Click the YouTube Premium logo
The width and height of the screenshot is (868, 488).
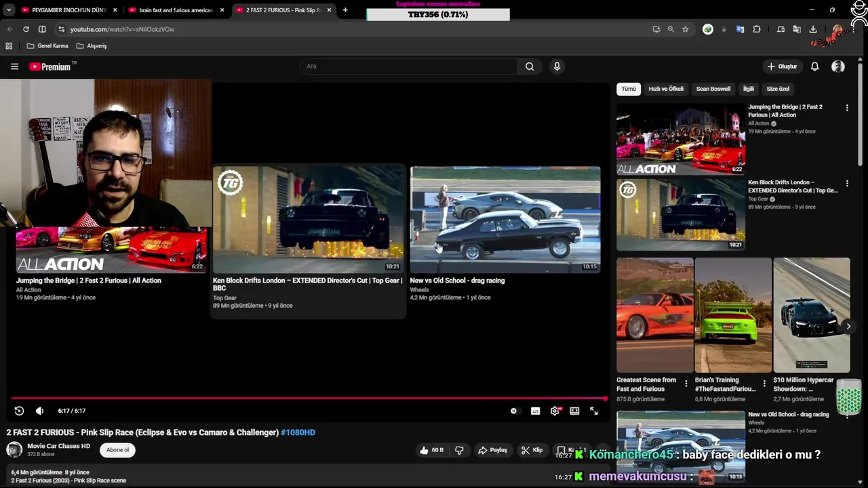tap(52, 66)
